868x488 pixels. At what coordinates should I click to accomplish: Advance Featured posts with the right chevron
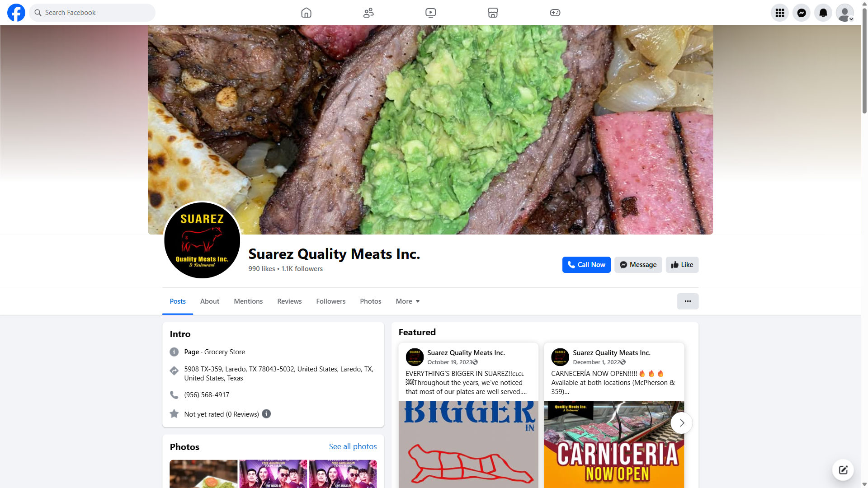coord(682,423)
